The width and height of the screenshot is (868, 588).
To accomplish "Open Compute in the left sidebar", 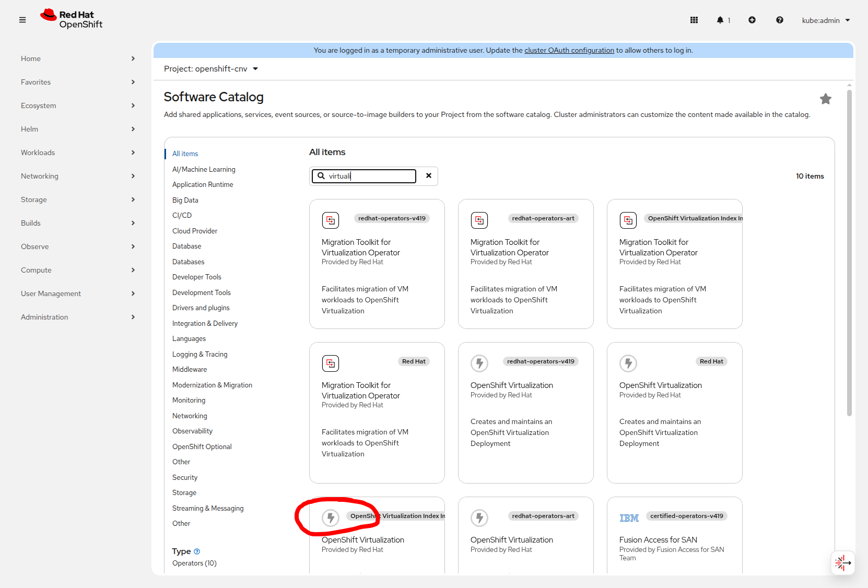I will click(78, 270).
